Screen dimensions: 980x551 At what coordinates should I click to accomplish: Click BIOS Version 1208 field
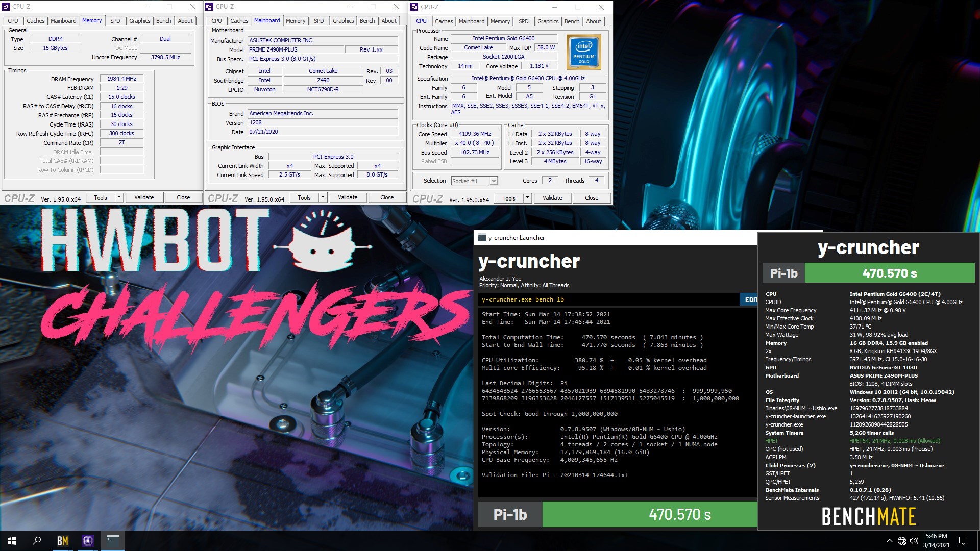coord(323,122)
